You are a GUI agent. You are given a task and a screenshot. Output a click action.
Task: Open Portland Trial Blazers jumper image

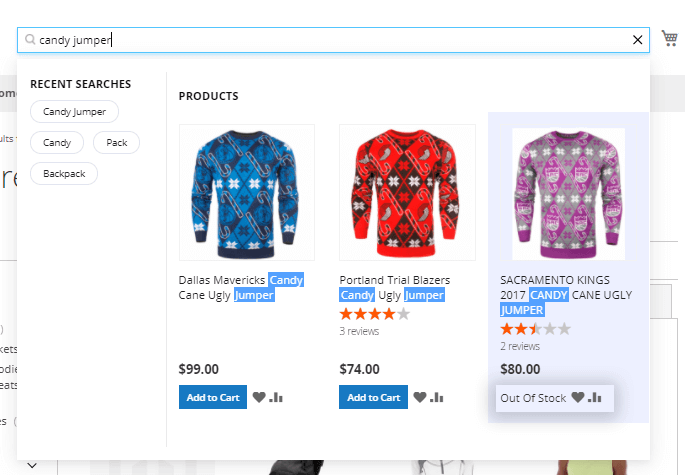point(407,192)
